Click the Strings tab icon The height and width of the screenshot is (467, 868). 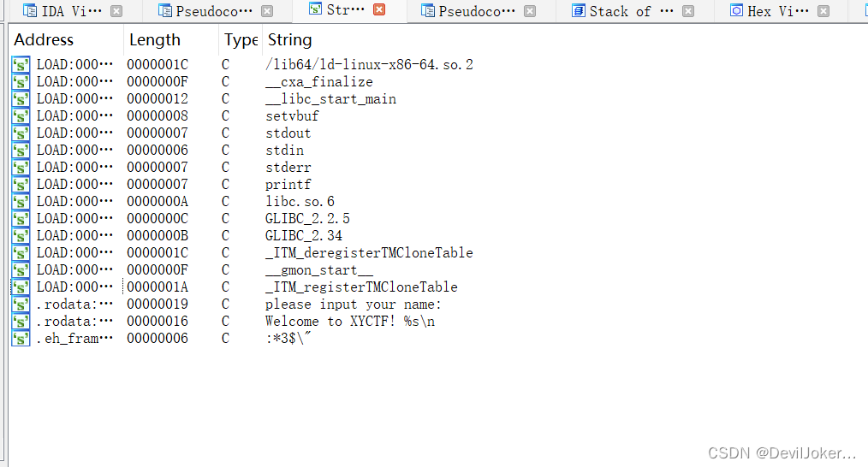(x=315, y=9)
